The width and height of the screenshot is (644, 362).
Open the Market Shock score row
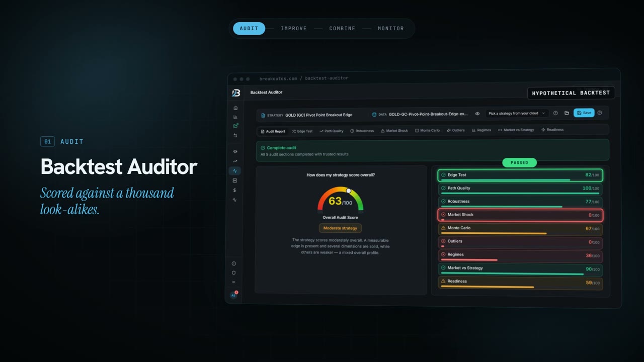point(520,215)
